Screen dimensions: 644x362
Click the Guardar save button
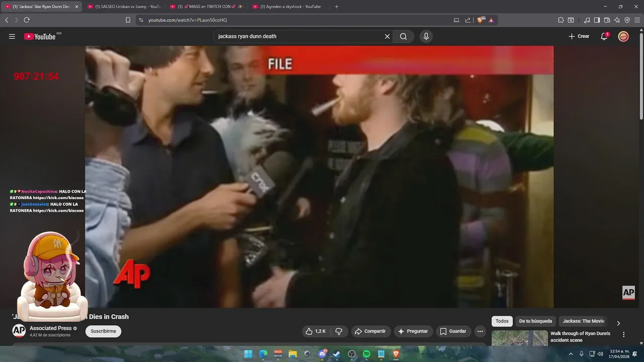pos(453,331)
